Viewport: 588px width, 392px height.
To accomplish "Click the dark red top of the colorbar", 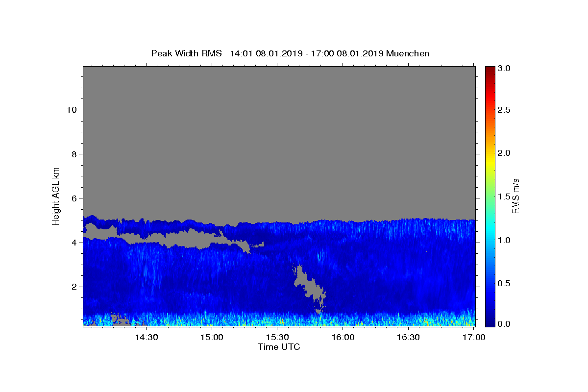I will (490, 71).
